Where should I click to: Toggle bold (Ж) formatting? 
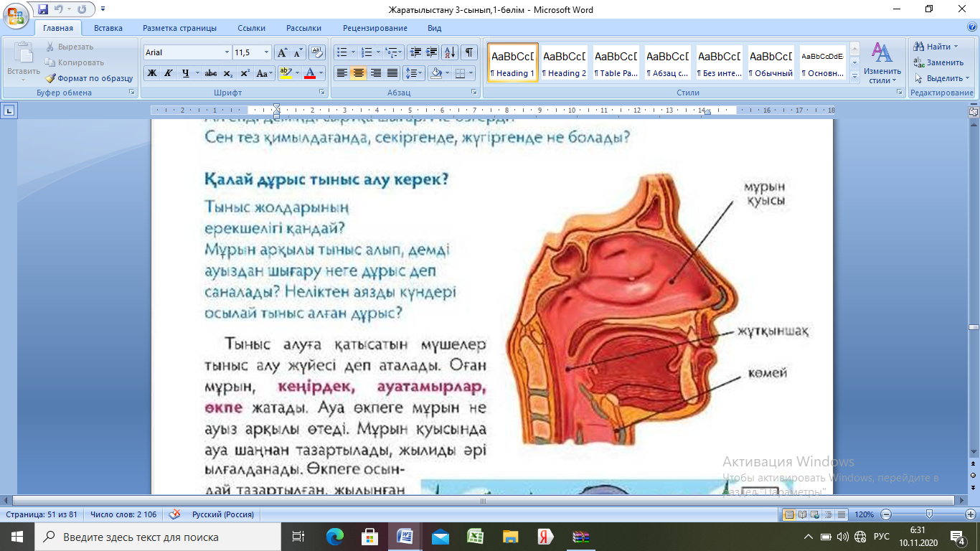coord(152,73)
